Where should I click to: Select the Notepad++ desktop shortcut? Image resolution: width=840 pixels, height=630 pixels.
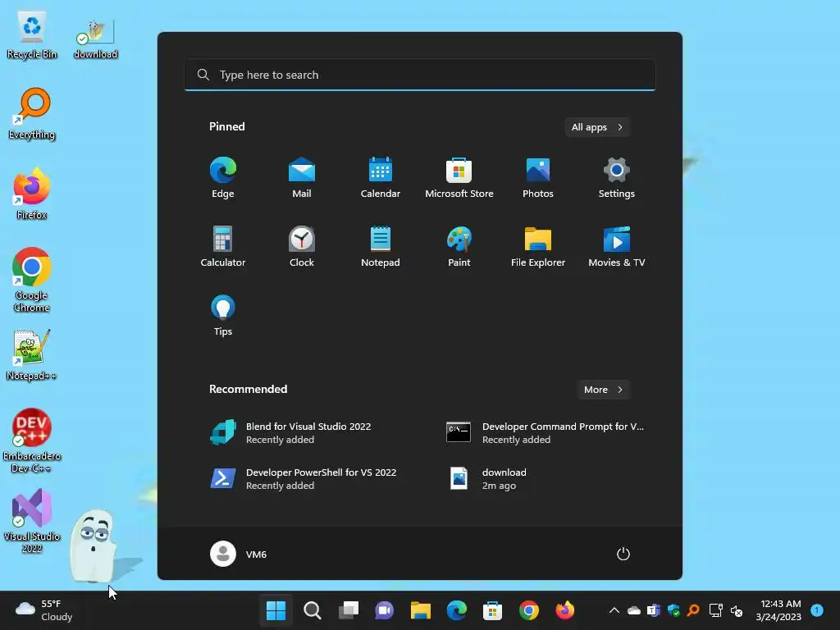coord(32,354)
